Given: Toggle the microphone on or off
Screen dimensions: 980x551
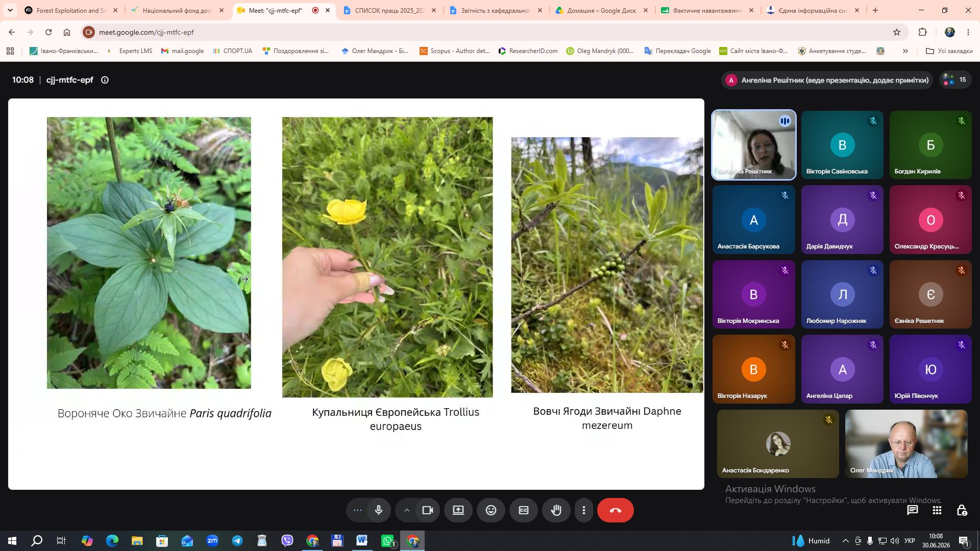Looking at the screenshot, I should pos(378,510).
